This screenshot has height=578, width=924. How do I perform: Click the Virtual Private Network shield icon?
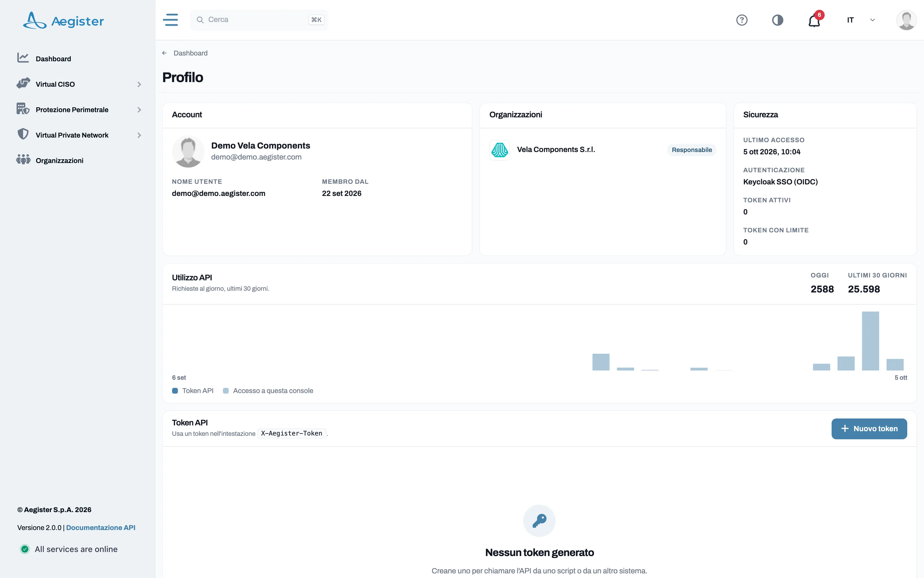coord(23,134)
